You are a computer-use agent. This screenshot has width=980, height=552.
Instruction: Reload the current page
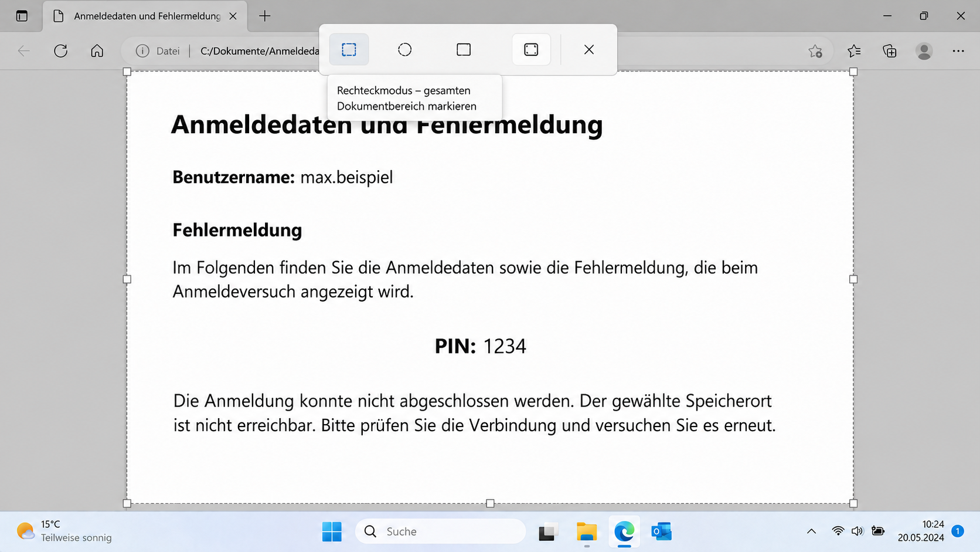point(60,51)
